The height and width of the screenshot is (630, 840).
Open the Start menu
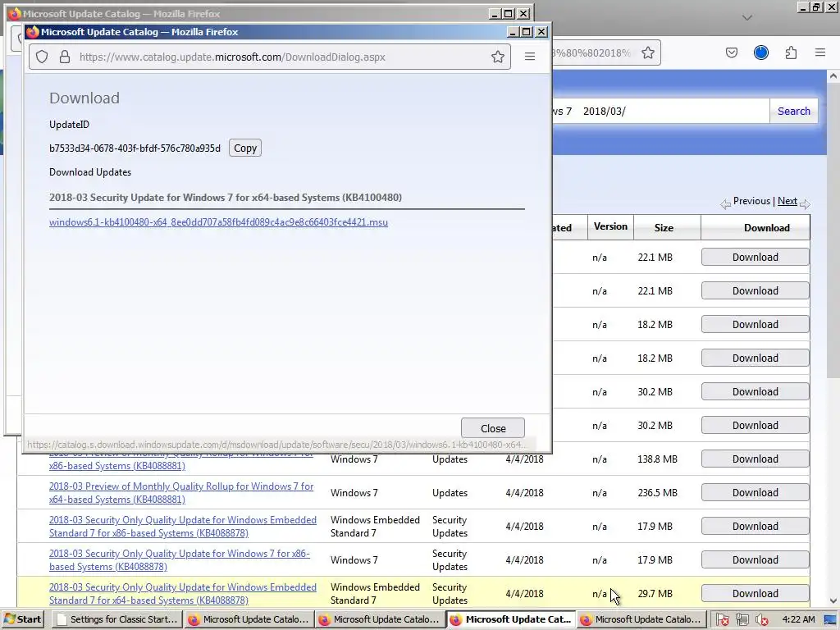[x=23, y=619]
